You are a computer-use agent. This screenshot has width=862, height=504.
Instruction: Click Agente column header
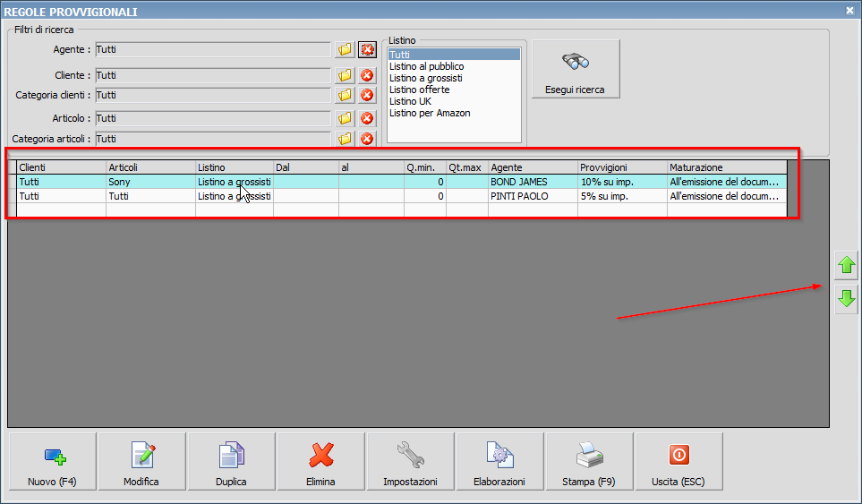click(x=533, y=167)
